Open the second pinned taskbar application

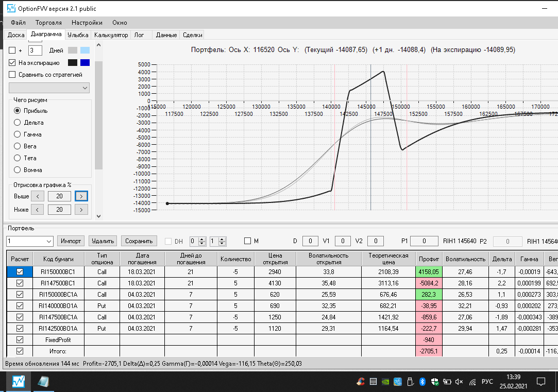pyautogui.click(x=43, y=382)
